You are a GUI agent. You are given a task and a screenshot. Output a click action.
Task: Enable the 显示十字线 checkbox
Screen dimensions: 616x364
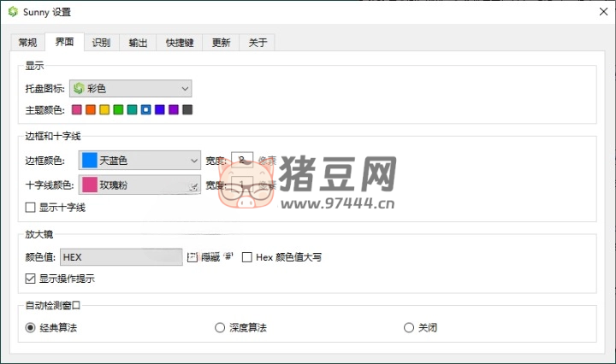tap(32, 207)
